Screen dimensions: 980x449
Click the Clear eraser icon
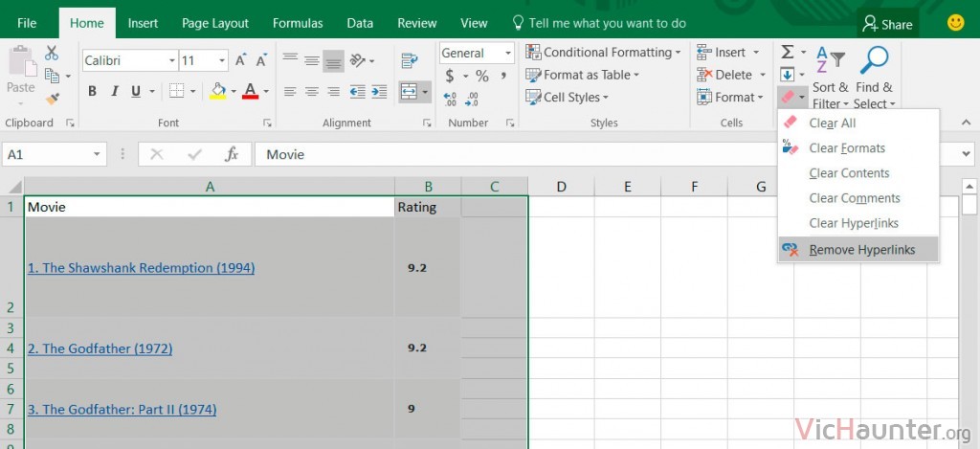(x=788, y=97)
